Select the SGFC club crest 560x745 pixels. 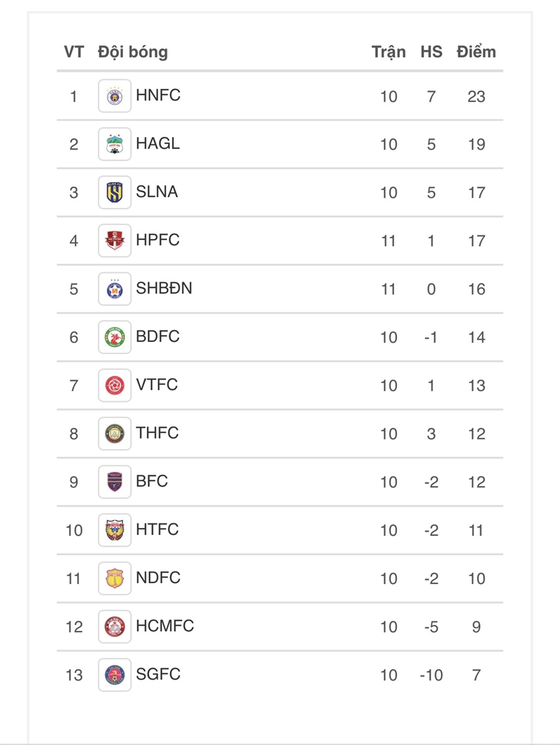pyautogui.click(x=115, y=675)
